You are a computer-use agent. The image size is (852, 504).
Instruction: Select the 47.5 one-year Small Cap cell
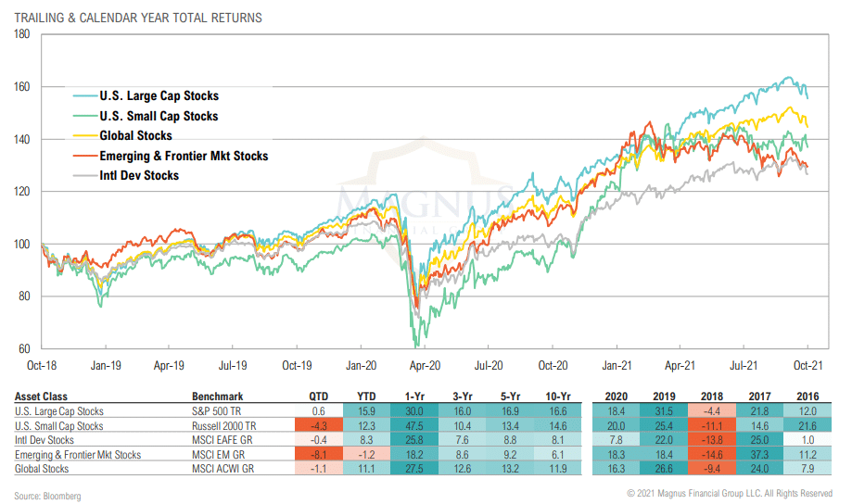(x=414, y=426)
